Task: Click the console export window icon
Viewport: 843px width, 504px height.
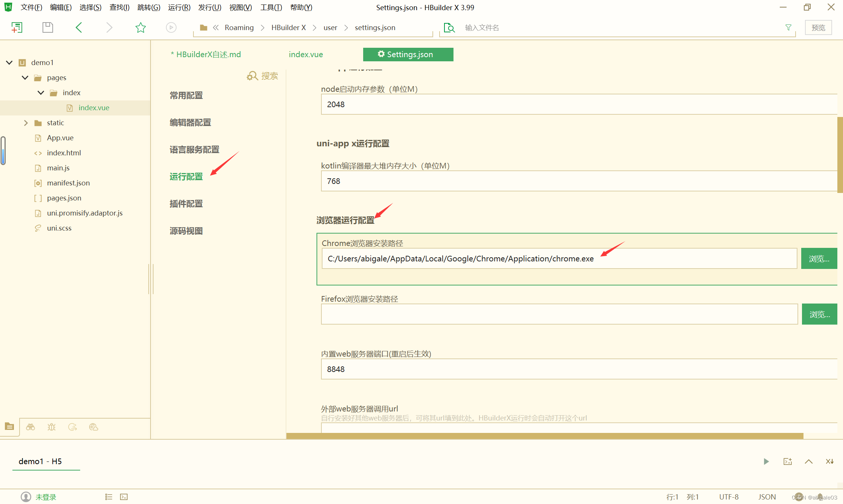Action: 788,461
